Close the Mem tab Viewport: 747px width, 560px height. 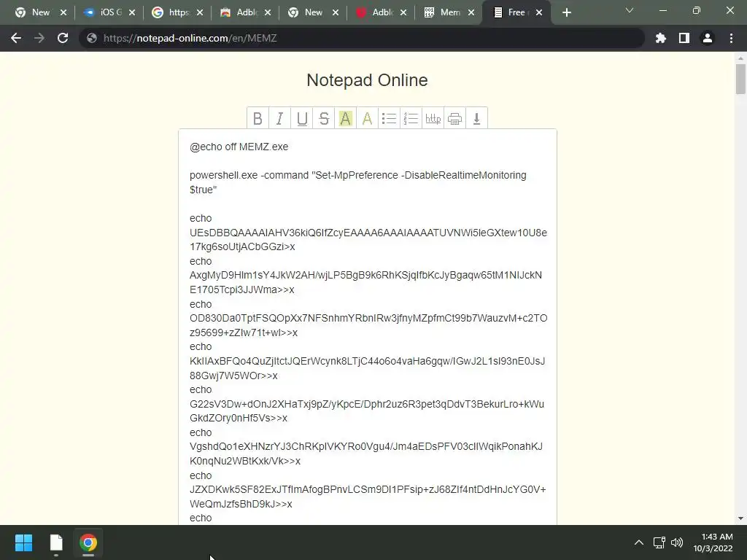pyautogui.click(x=471, y=12)
